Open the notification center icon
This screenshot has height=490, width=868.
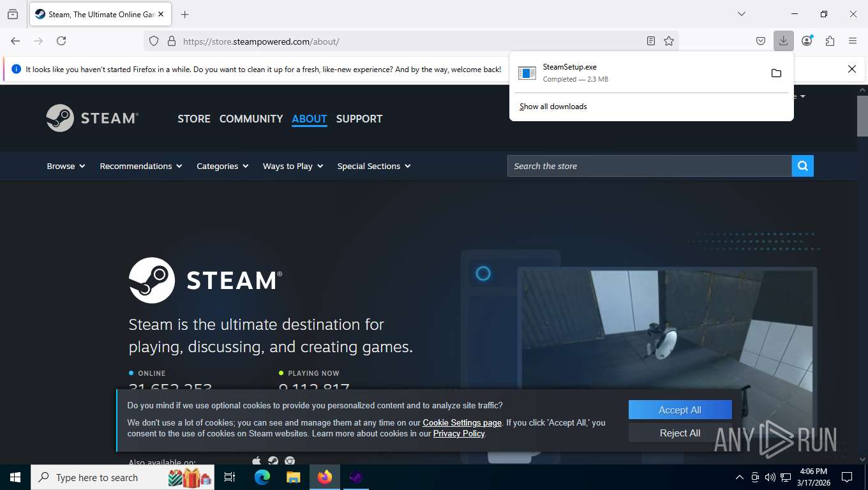click(847, 477)
